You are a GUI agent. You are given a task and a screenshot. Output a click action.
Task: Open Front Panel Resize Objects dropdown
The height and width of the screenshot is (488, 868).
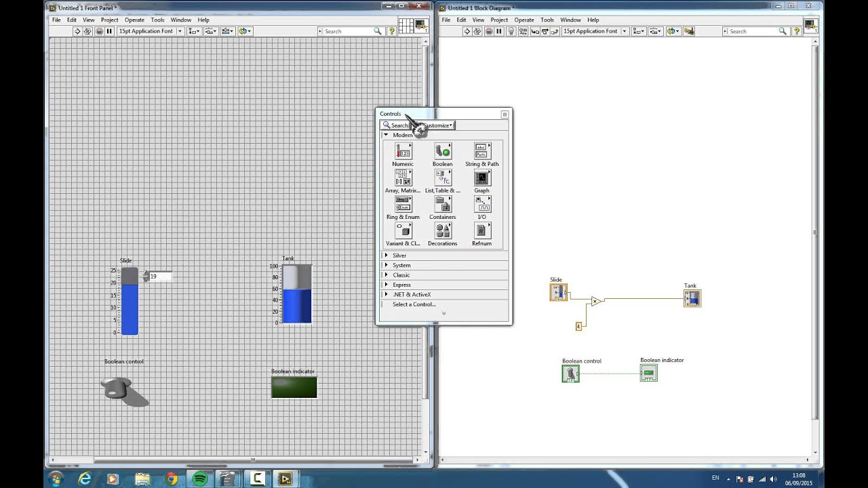[228, 31]
